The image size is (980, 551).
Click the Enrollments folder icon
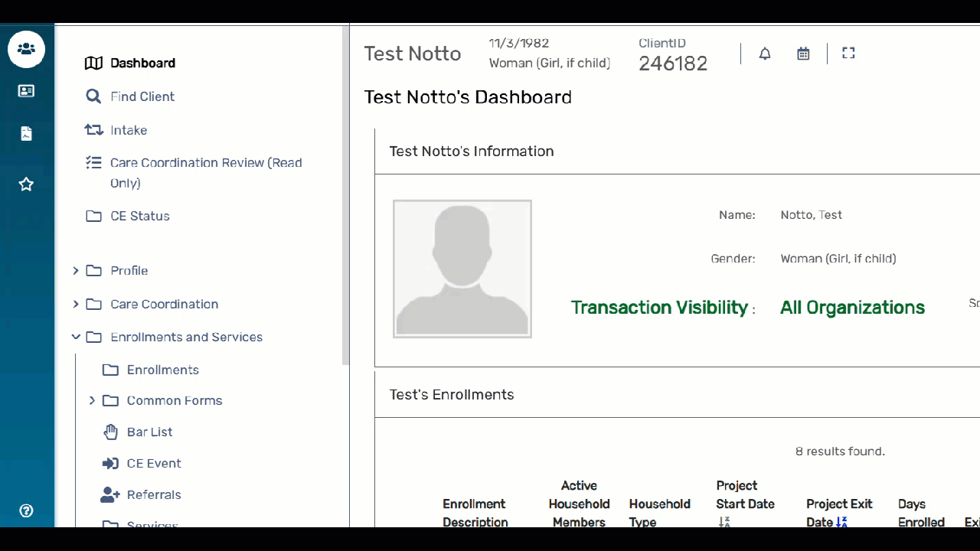110,370
